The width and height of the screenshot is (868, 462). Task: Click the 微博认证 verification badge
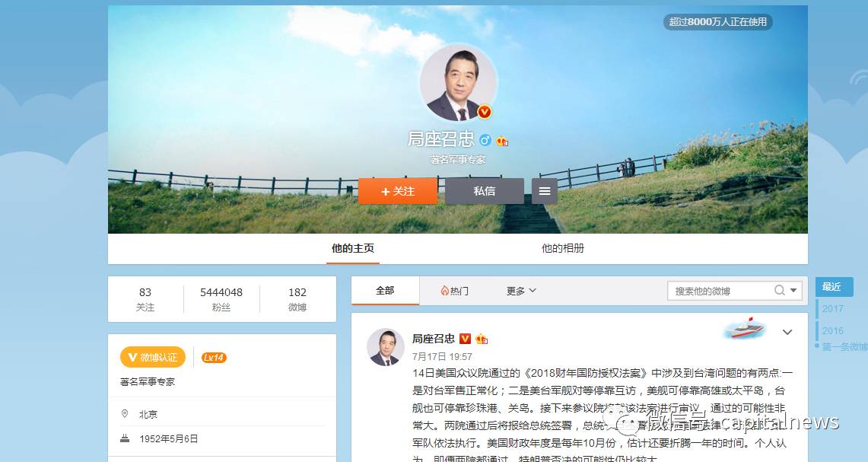click(x=153, y=357)
